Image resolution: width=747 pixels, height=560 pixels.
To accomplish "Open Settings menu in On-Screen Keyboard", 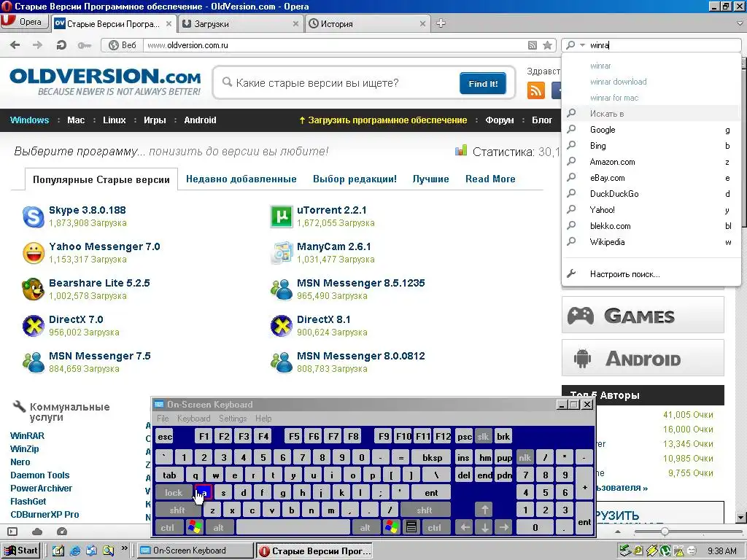I will 233,418.
